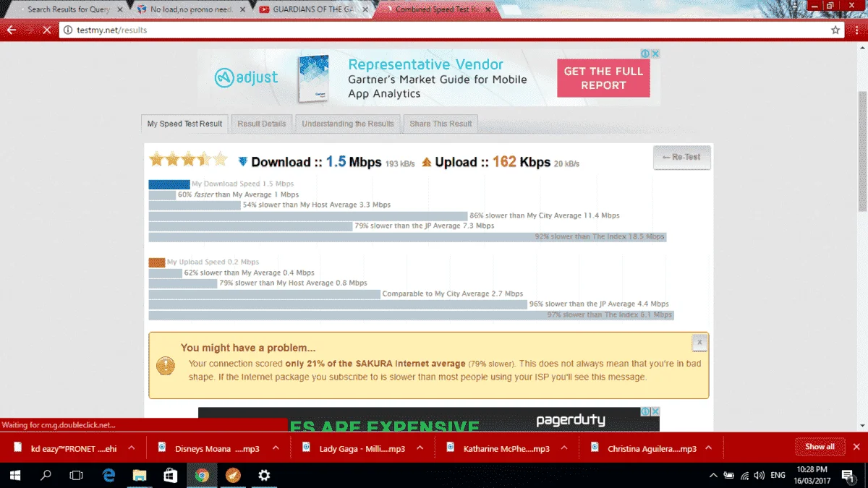Open the site information icon in address bar
The width and height of the screenshot is (868, 488).
pyautogui.click(x=68, y=30)
